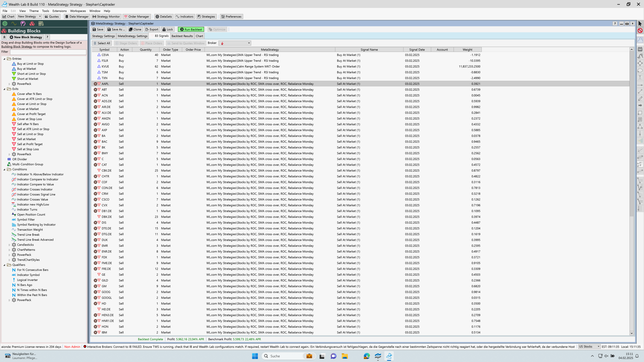Focus the Building Blocks Filter field
The image size is (644, 362).
[48, 52]
